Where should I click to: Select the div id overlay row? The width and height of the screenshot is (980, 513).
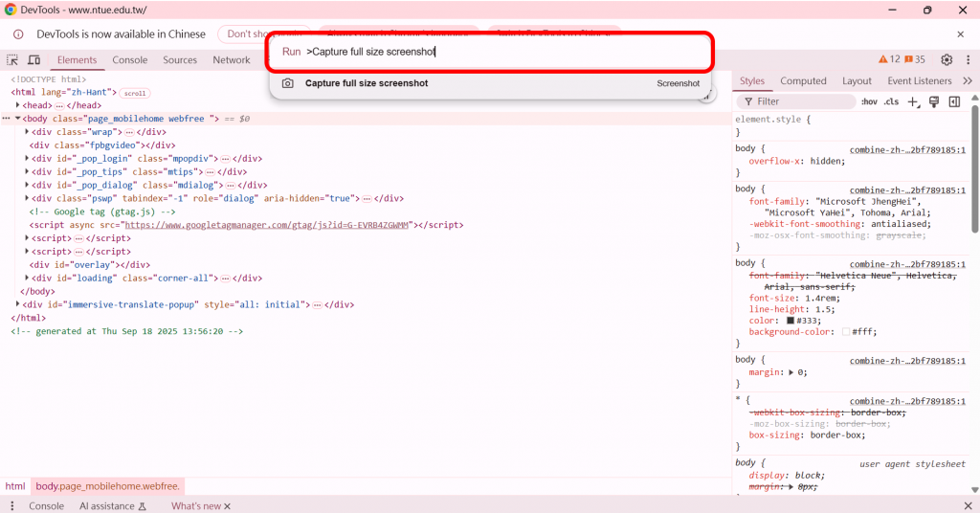tap(91, 265)
